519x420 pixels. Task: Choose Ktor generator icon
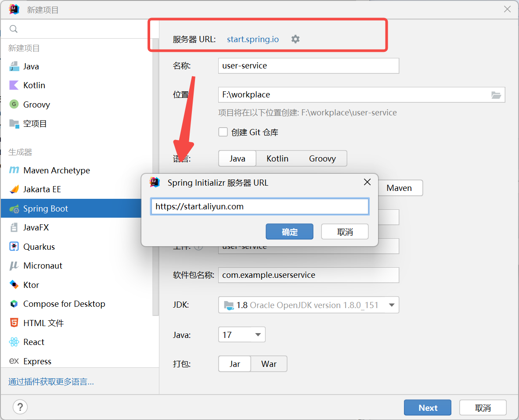pyautogui.click(x=14, y=284)
